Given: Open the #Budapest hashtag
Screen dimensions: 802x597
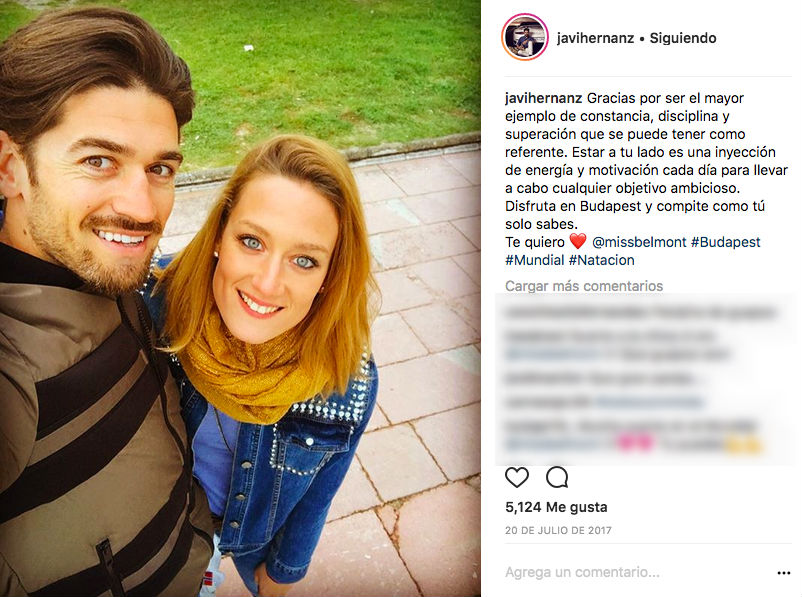Looking at the screenshot, I should pyautogui.click(x=725, y=241).
